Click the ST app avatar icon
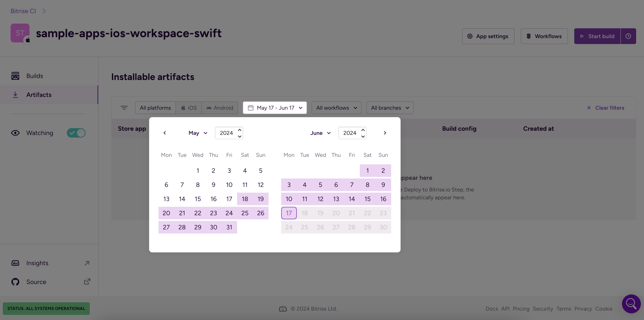This screenshot has width=644, height=320. [20, 33]
